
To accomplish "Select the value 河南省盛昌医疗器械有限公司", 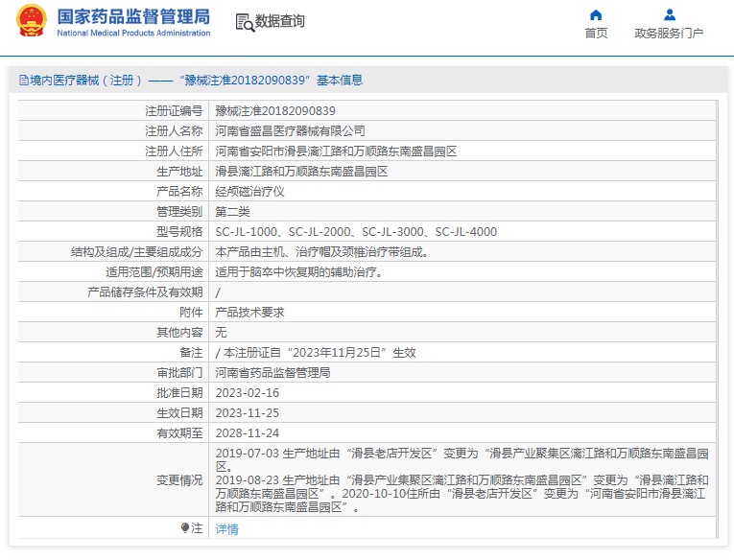I will [290, 131].
